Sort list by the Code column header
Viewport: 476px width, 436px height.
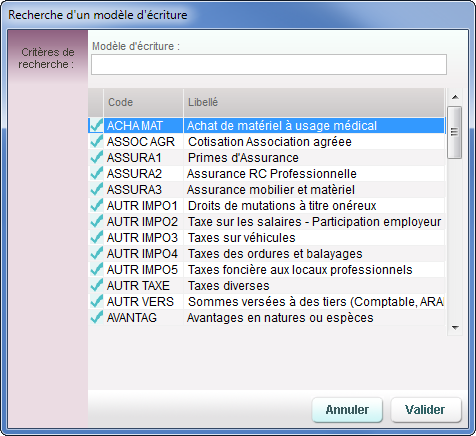tap(143, 102)
